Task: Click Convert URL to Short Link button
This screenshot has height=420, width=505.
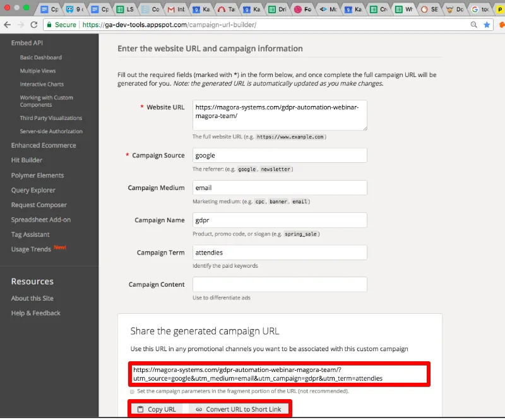Action: coord(239,409)
